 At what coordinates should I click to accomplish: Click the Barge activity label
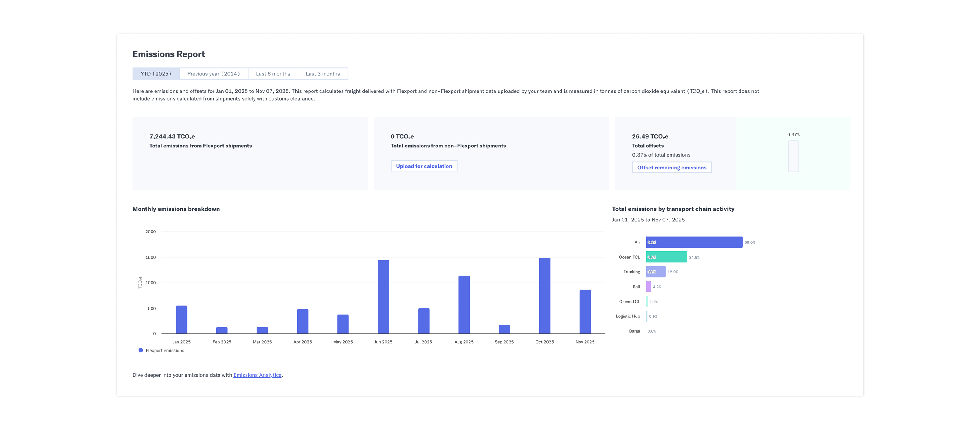[x=635, y=331]
